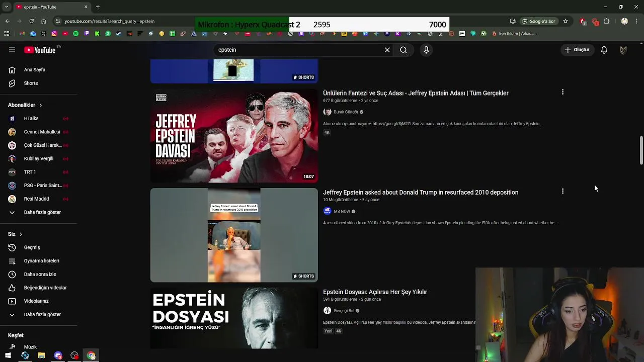This screenshot has height=362, width=644.
Task: Click the Google'a Sor button
Action: (539, 21)
